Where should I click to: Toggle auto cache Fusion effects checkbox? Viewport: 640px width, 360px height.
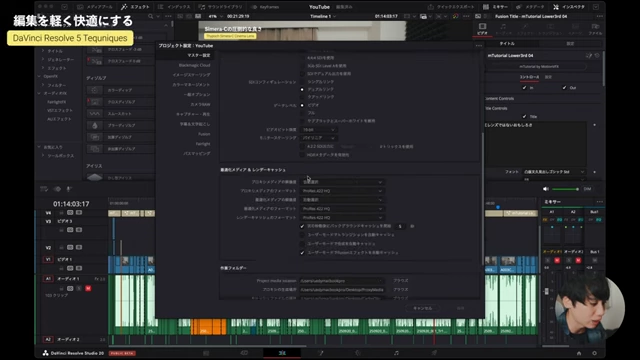302,253
